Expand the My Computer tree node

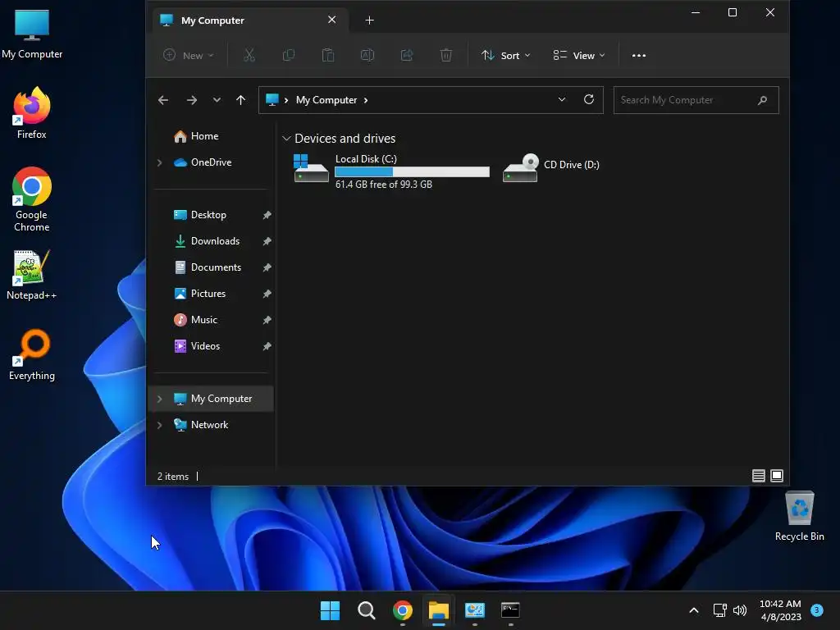coord(160,399)
